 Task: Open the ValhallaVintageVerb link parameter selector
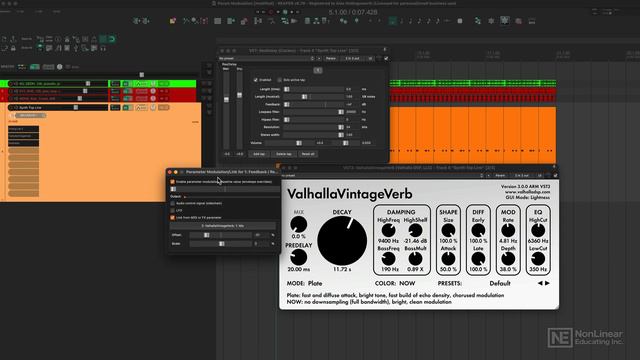(x=222, y=226)
